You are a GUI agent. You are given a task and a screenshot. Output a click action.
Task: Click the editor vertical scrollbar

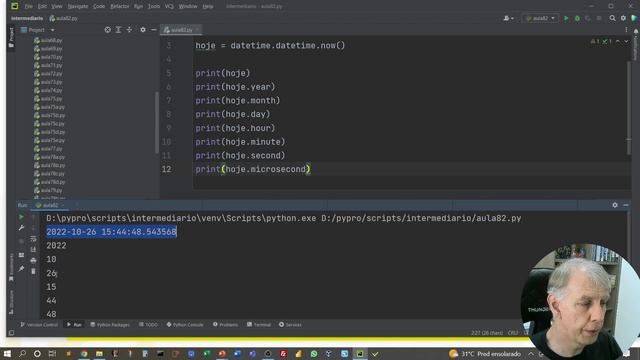pyautogui.click(x=629, y=108)
